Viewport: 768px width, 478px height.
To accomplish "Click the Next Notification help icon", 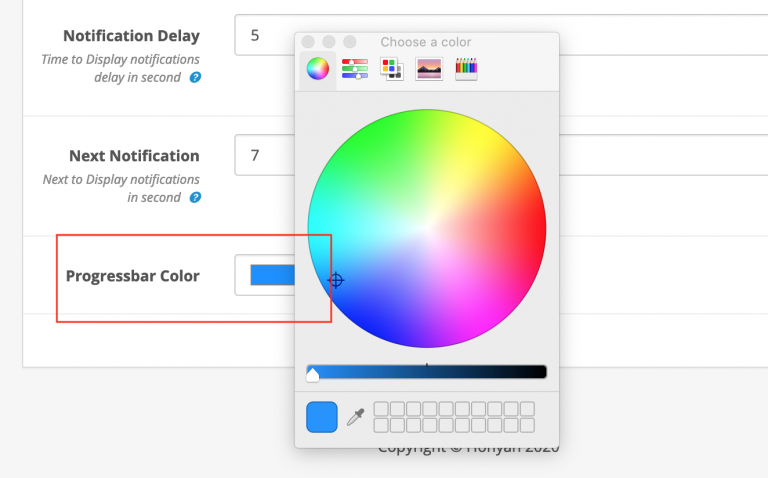I will tap(195, 198).
